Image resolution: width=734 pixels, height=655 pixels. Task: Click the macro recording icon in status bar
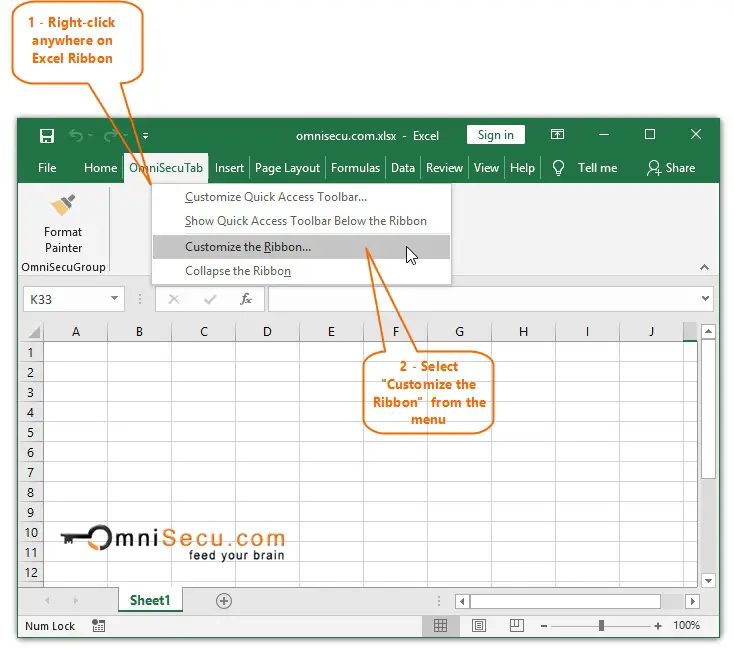pos(98,626)
